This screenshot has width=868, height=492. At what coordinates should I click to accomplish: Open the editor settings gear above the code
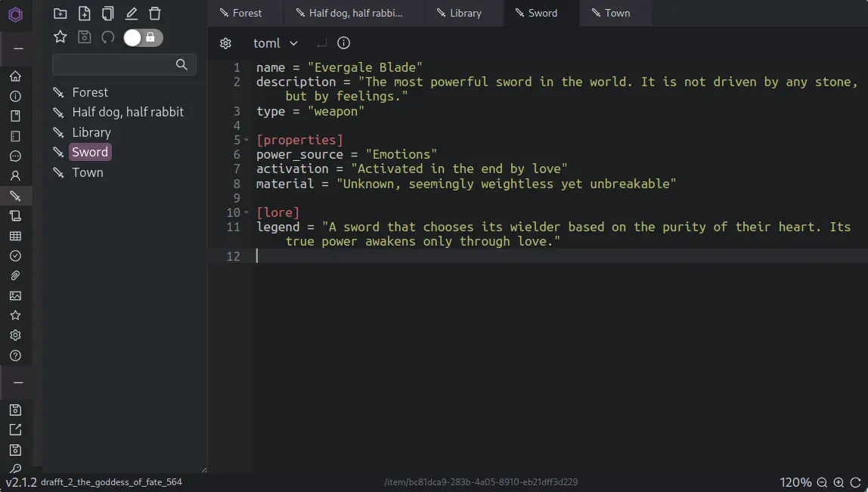tap(225, 43)
